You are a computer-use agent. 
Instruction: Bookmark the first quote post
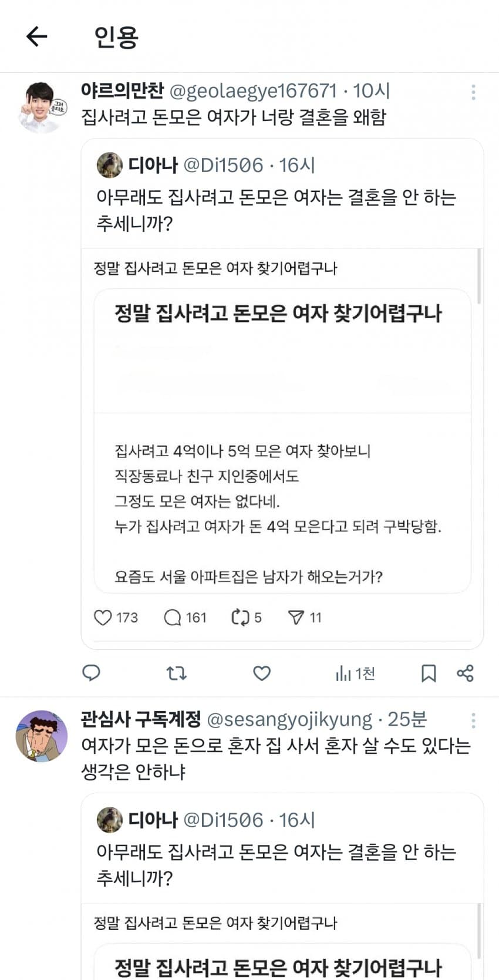429,673
